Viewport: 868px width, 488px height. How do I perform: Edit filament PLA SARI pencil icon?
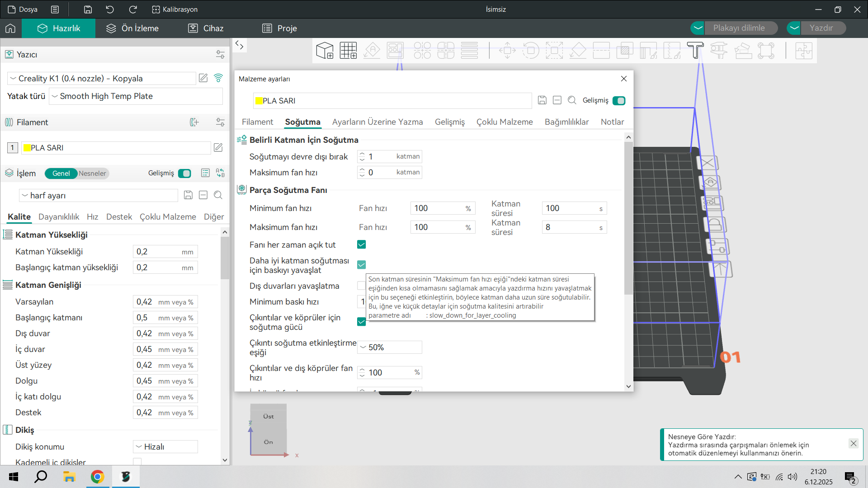(x=218, y=148)
